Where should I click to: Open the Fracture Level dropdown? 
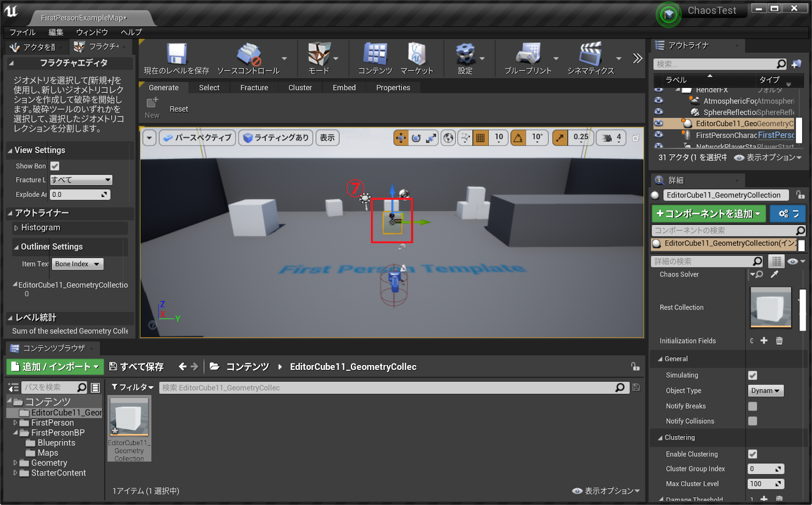pos(81,180)
